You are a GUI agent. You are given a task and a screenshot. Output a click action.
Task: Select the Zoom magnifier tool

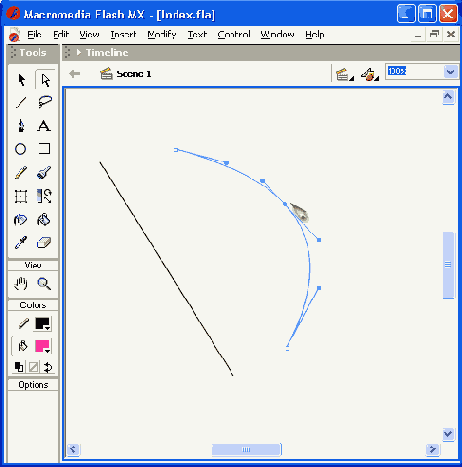(x=44, y=284)
